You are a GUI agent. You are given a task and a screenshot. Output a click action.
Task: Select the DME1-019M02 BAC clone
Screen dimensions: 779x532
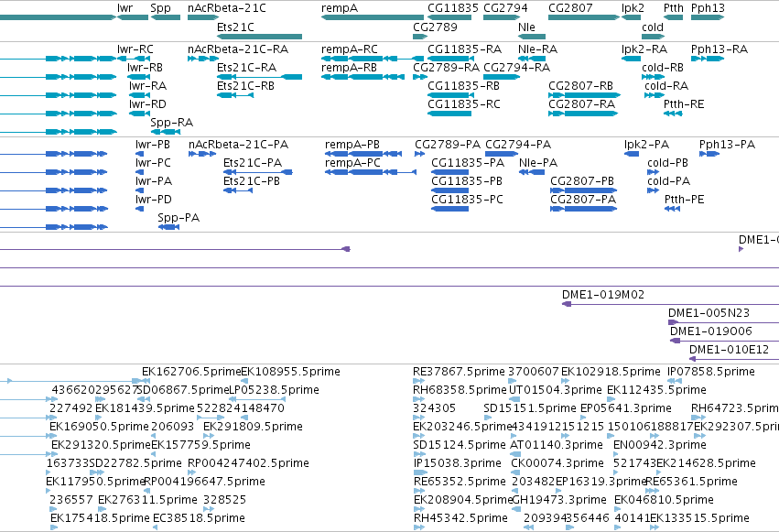click(670, 304)
